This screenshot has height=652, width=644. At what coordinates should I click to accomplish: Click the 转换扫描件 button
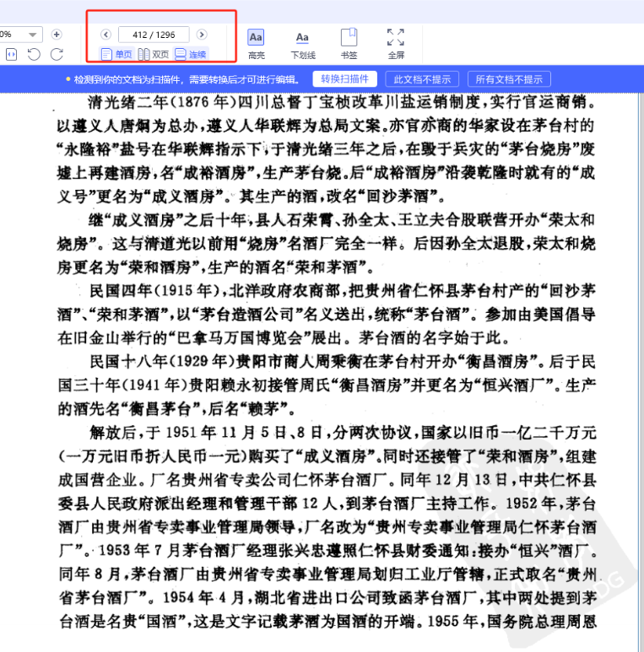tap(344, 79)
